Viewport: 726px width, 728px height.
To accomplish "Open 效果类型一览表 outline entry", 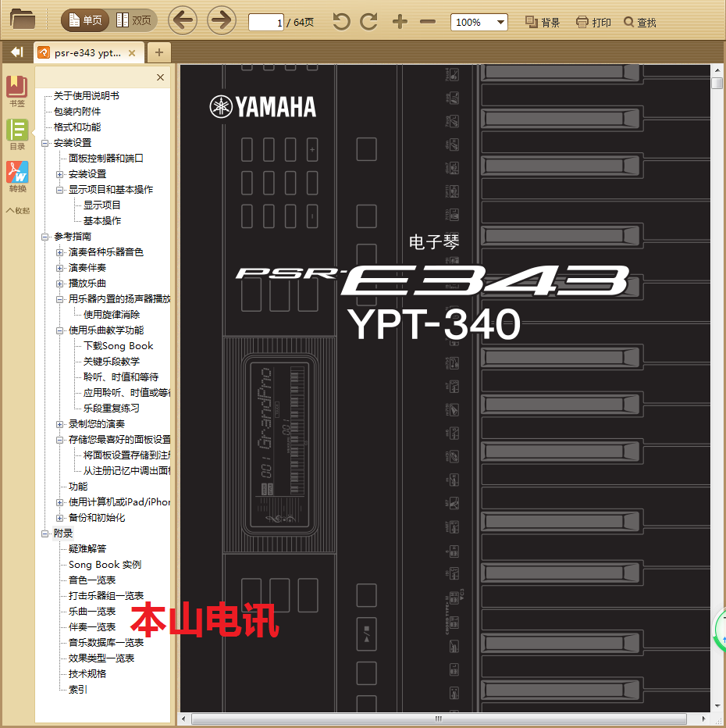I will (101, 658).
